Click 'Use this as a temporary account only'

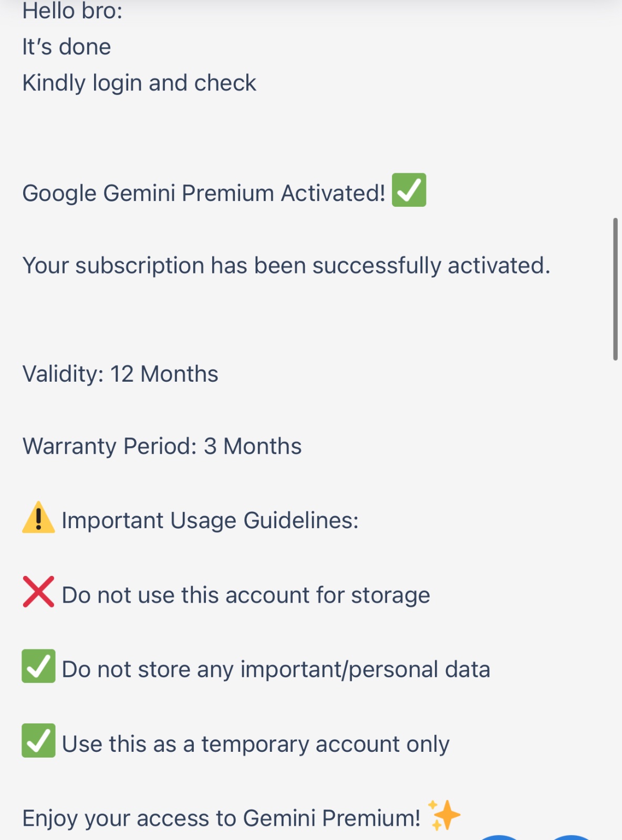(x=256, y=744)
